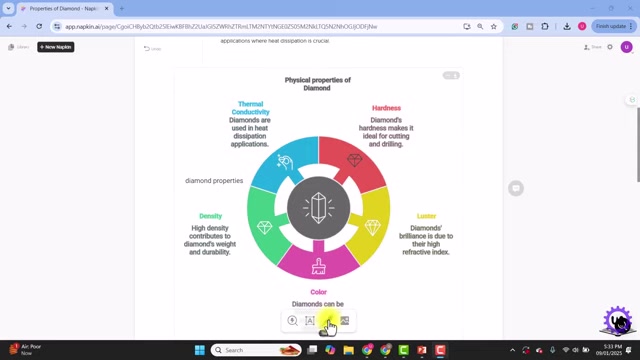Click the Undo button
This screenshot has height=360, width=640.
pyautogui.click(x=152, y=49)
